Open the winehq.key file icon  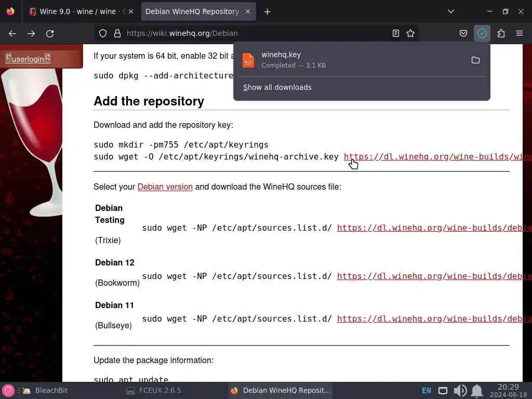click(248, 60)
